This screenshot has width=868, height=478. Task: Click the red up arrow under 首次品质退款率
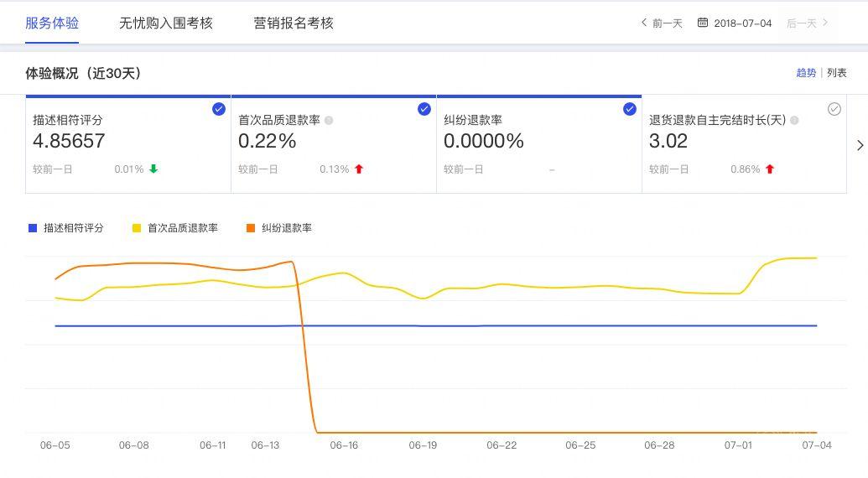click(359, 169)
